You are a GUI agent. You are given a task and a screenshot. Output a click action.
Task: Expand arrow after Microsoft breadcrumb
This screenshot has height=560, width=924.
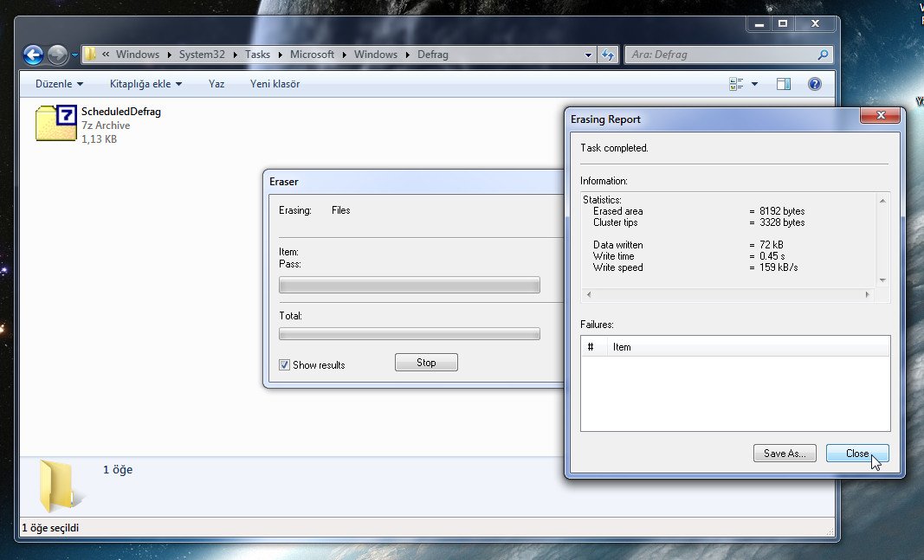point(344,55)
